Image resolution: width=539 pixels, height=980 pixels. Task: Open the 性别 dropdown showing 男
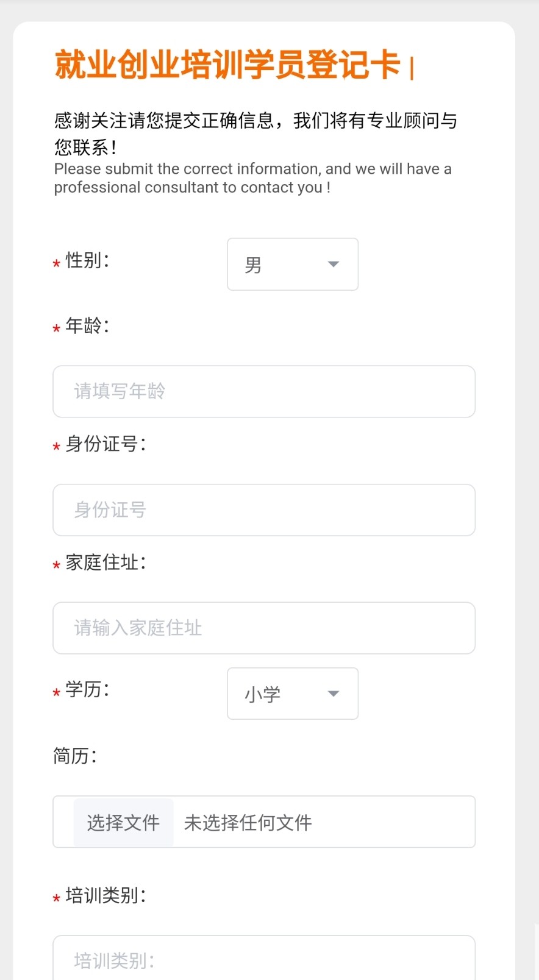tap(292, 265)
